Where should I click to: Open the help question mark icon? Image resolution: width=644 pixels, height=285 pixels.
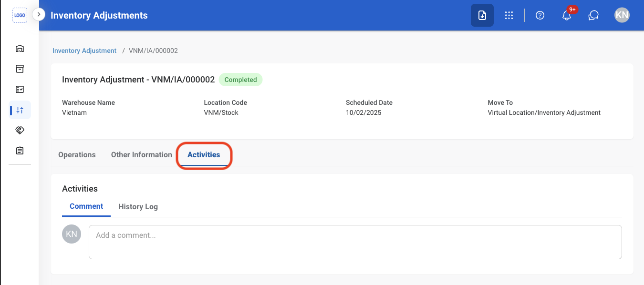pyautogui.click(x=540, y=15)
